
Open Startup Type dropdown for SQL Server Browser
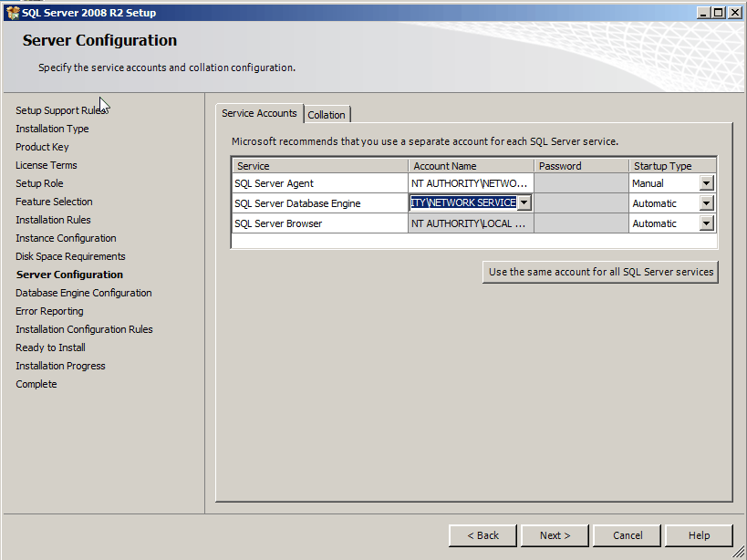[x=706, y=223]
